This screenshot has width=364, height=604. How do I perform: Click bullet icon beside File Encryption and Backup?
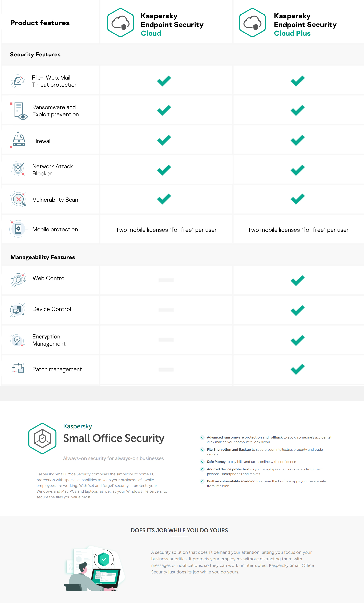(202, 450)
